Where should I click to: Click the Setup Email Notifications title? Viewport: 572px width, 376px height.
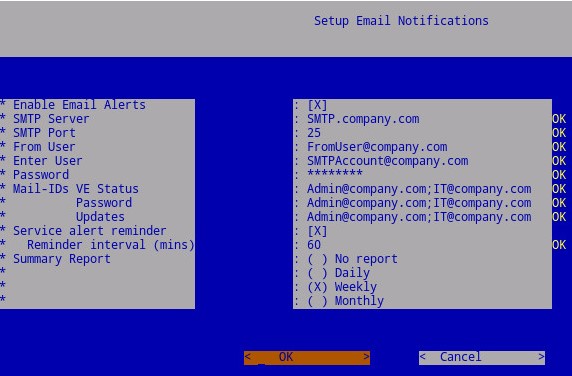[x=401, y=21]
